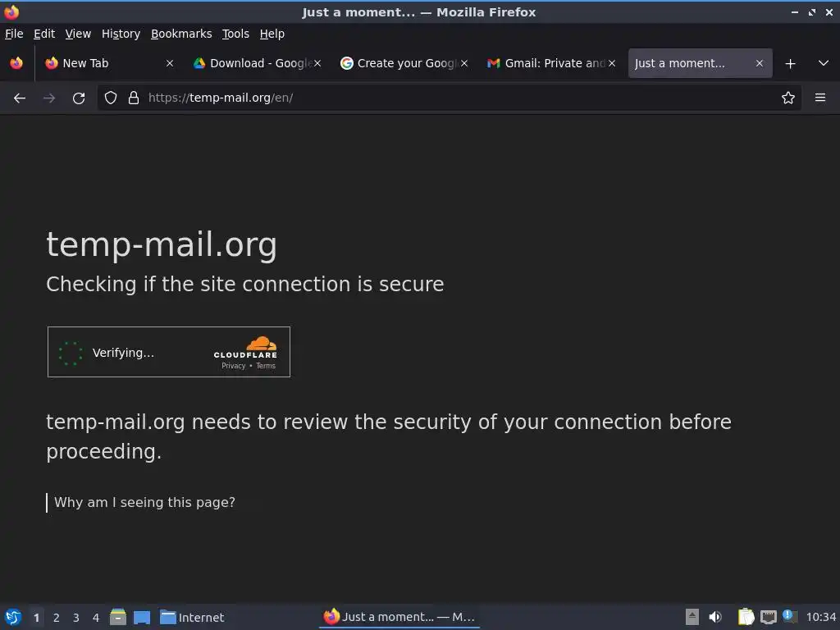This screenshot has height=630, width=840.
Task: Minimize the Firefox window
Action: pos(795,11)
